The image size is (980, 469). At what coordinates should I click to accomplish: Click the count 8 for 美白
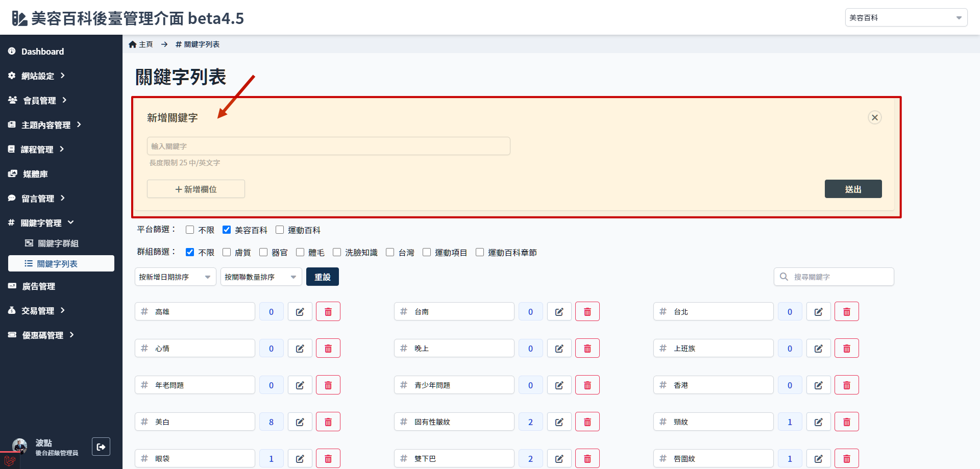[272, 422]
